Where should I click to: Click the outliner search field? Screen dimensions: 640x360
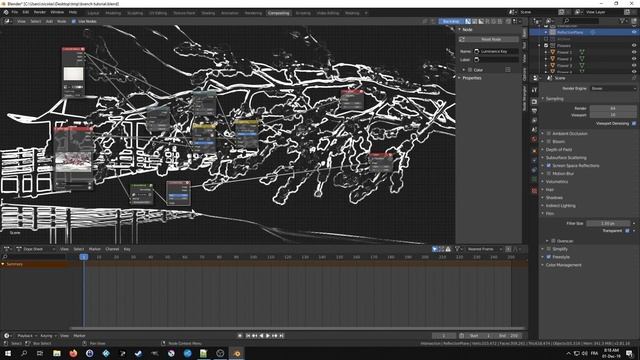[581, 21]
